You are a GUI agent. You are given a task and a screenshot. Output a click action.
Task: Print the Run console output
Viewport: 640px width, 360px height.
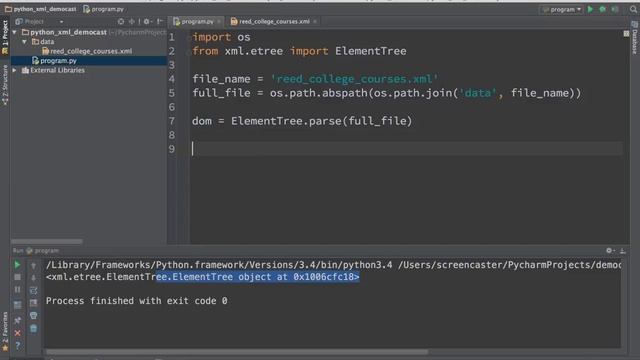pos(33,316)
